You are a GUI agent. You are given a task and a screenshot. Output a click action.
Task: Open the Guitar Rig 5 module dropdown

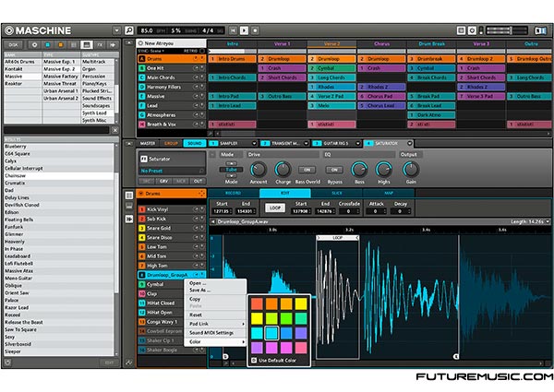(358, 143)
